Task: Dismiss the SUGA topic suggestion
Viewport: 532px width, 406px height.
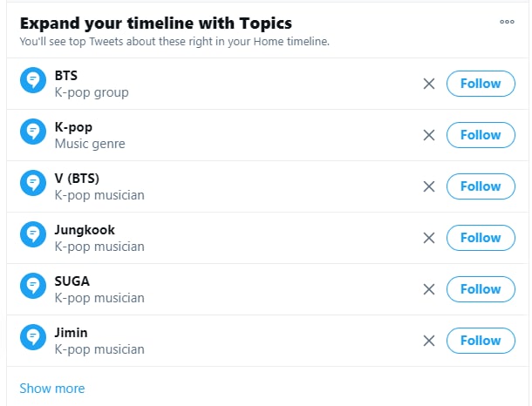Action: click(429, 289)
